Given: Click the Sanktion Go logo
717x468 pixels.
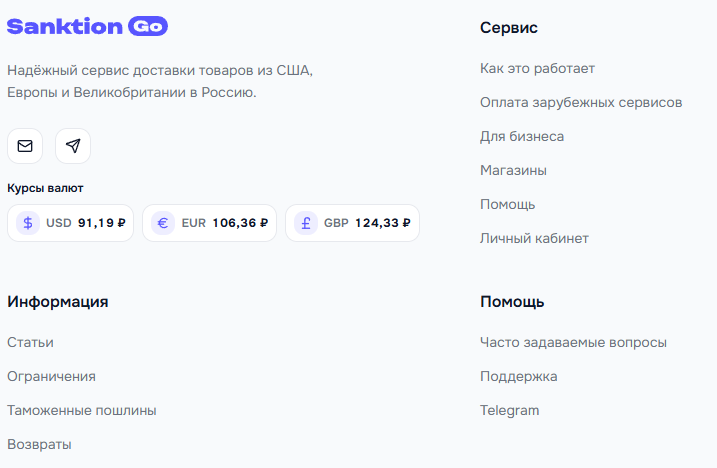Looking at the screenshot, I should pos(87,26).
